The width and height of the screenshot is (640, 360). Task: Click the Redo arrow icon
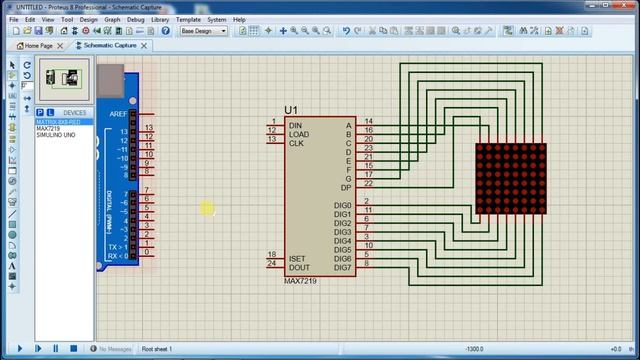click(358, 31)
